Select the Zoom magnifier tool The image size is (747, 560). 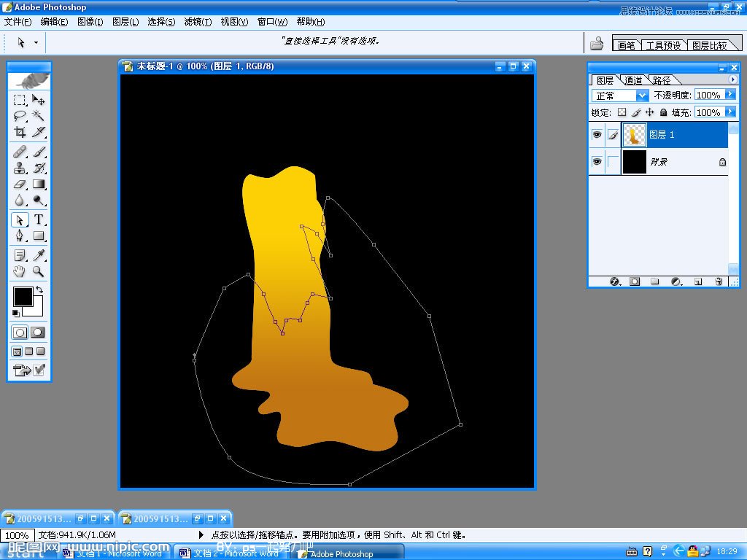(39, 271)
